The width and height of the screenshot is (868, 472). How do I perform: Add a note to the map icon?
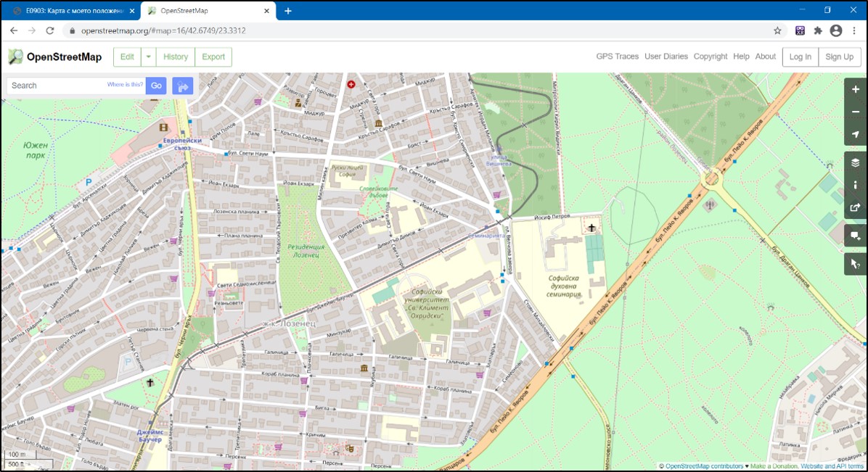pyautogui.click(x=855, y=236)
